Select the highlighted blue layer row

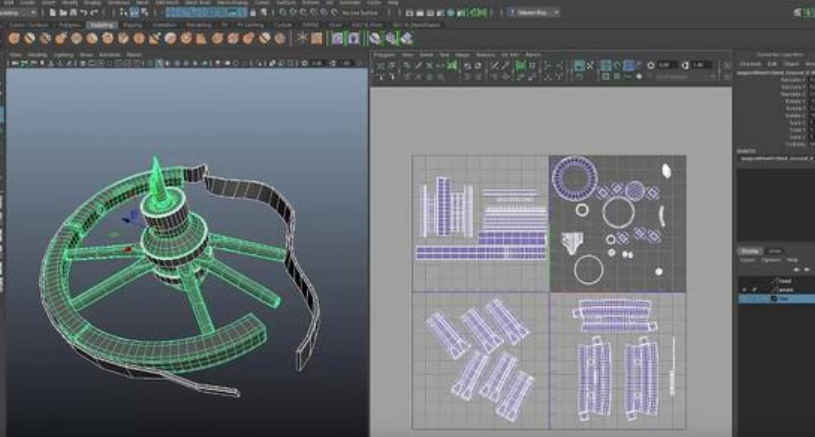point(777,299)
